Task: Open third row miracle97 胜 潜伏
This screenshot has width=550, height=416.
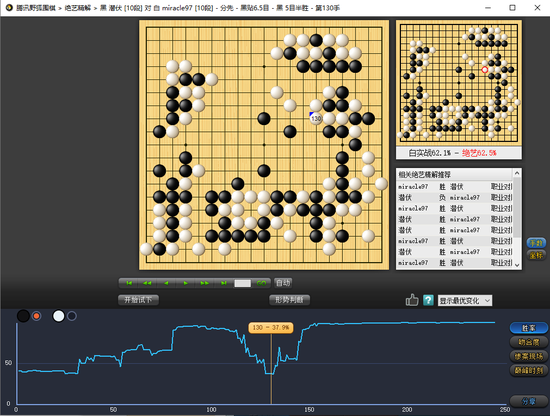Action: (x=455, y=208)
